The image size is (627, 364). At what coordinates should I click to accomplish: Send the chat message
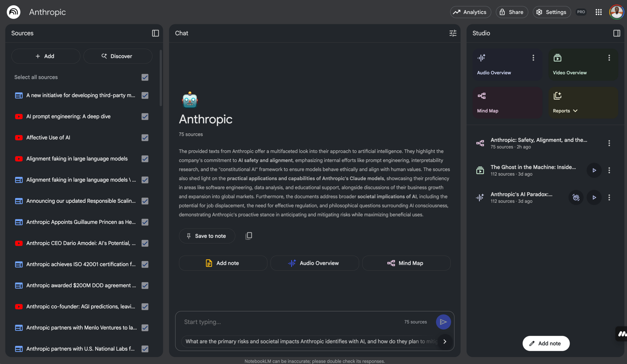(x=443, y=322)
